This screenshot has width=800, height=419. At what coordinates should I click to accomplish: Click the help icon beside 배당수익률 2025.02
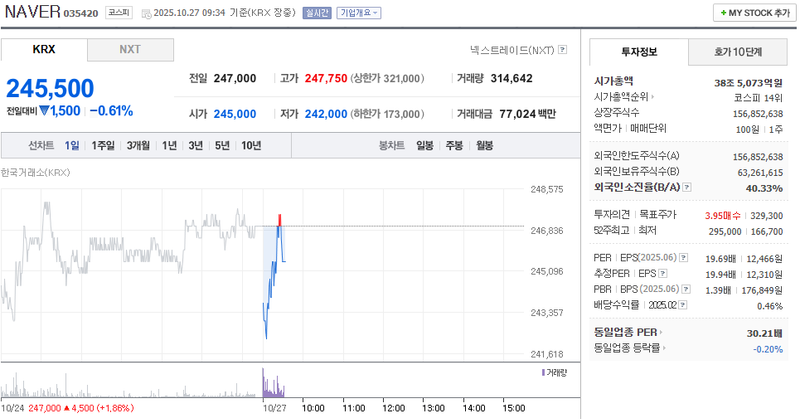683,305
